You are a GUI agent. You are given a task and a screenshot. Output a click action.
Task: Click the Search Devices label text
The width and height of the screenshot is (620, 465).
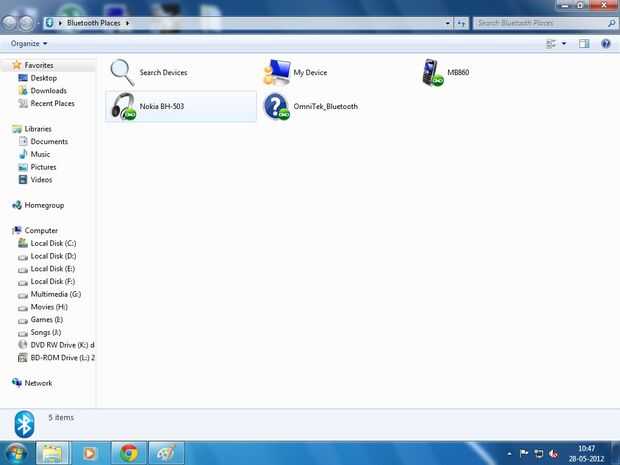(163, 72)
